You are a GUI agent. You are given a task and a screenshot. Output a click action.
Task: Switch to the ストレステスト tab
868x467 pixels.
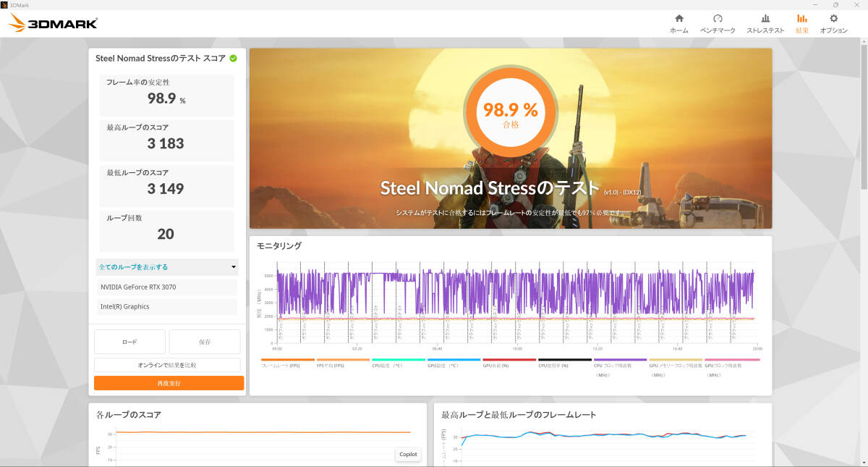[x=765, y=24]
